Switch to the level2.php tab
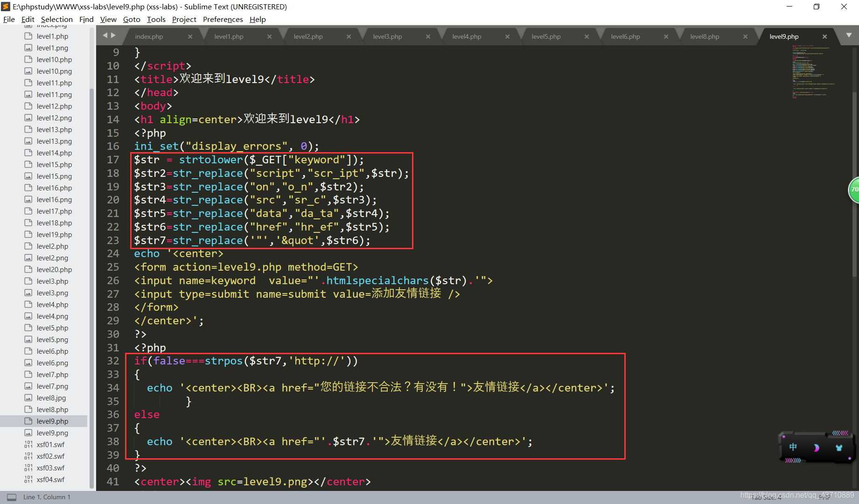859x504 pixels. point(308,36)
